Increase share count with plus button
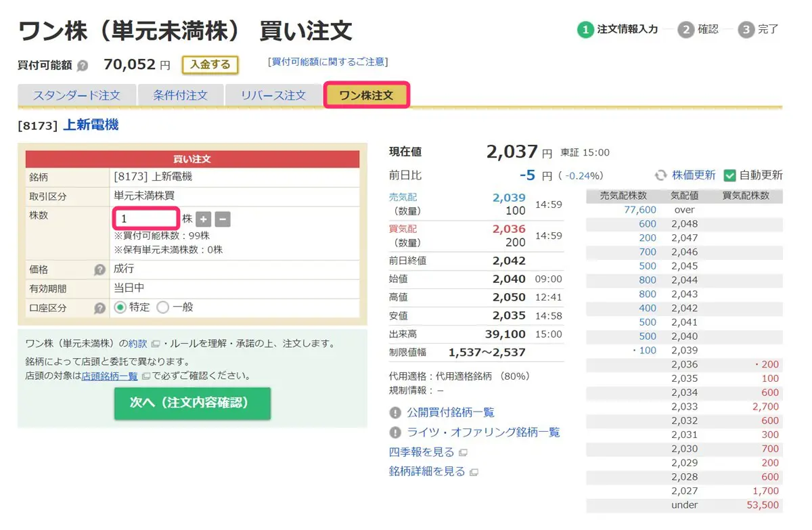Screen dimensions: 812x530 point(204,219)
